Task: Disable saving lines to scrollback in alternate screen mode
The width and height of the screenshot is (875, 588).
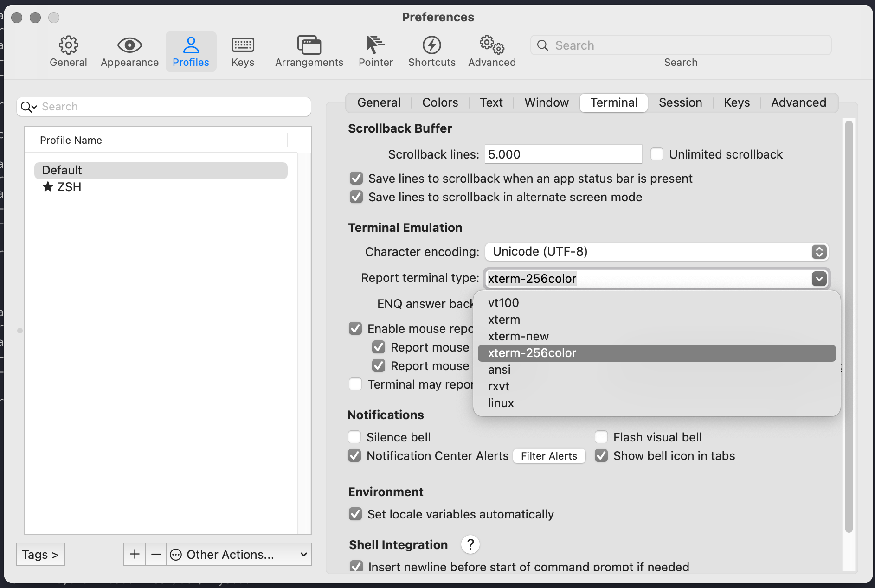Action: pos(355,197)
